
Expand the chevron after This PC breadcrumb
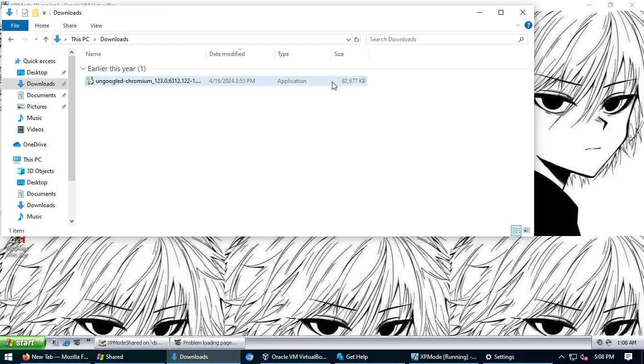click(95, 39)
